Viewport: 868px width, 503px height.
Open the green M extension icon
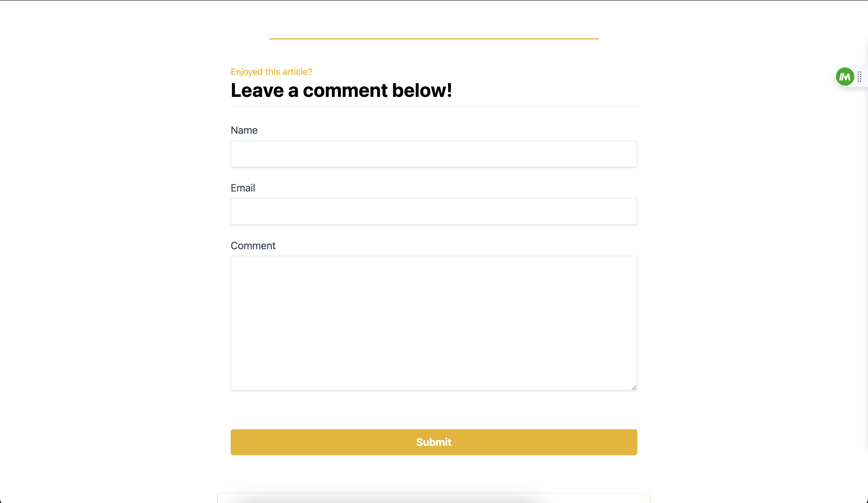(x=845, y=76)
